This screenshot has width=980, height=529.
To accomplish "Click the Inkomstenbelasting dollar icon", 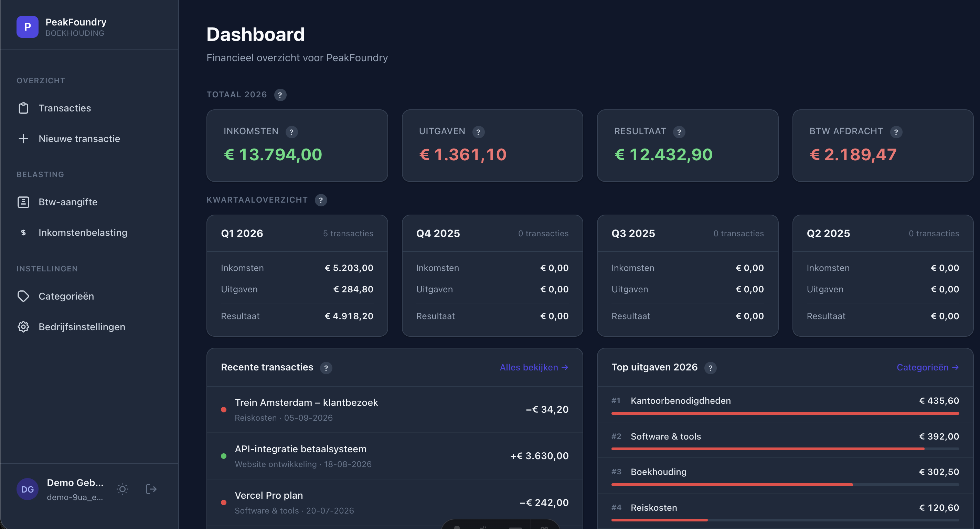I will pos(23,233).
